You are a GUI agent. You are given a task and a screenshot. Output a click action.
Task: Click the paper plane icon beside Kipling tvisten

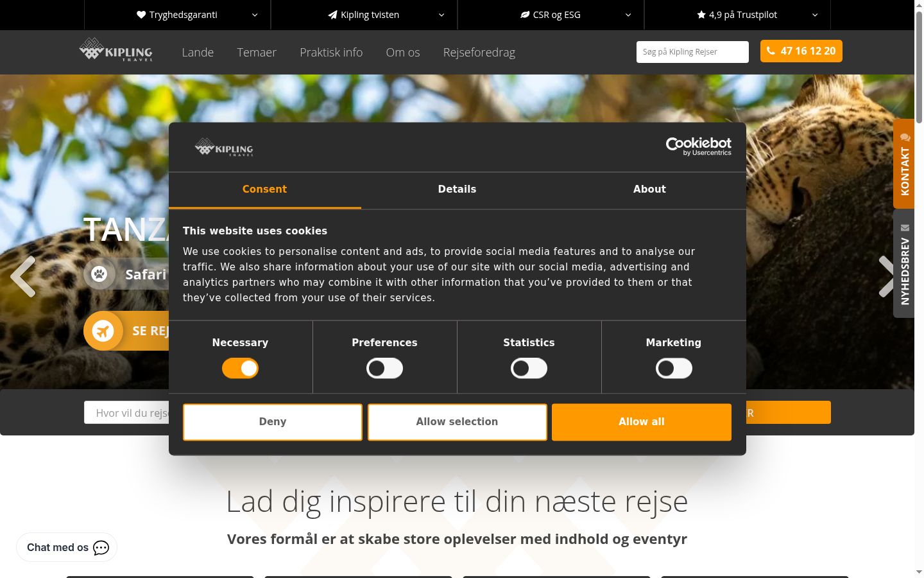tap(332, 15)
